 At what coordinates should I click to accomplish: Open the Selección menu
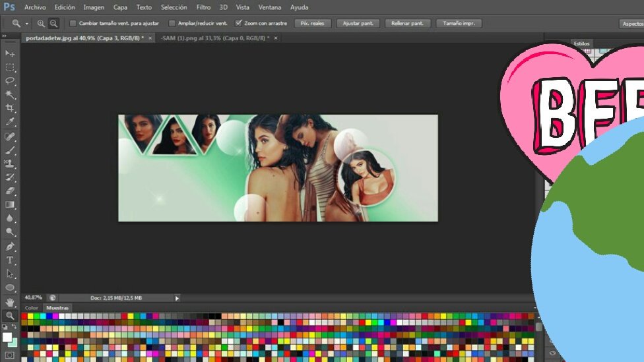(174, 7)
